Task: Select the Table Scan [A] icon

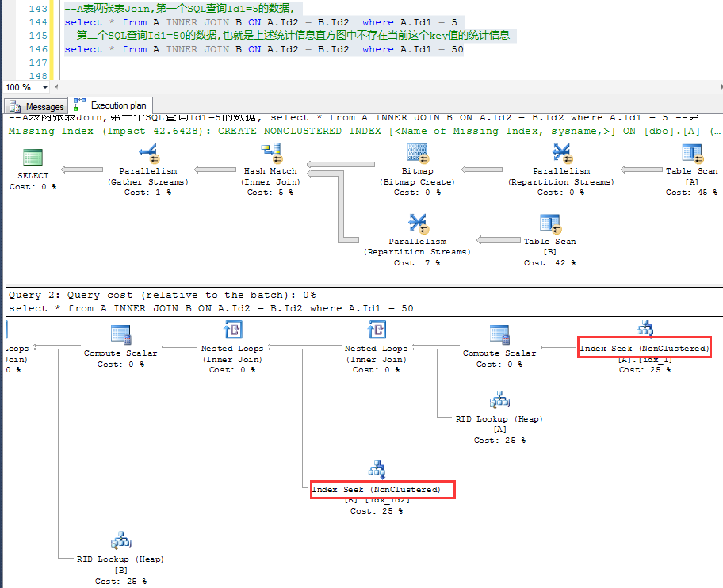Action: tap(693, 154)
